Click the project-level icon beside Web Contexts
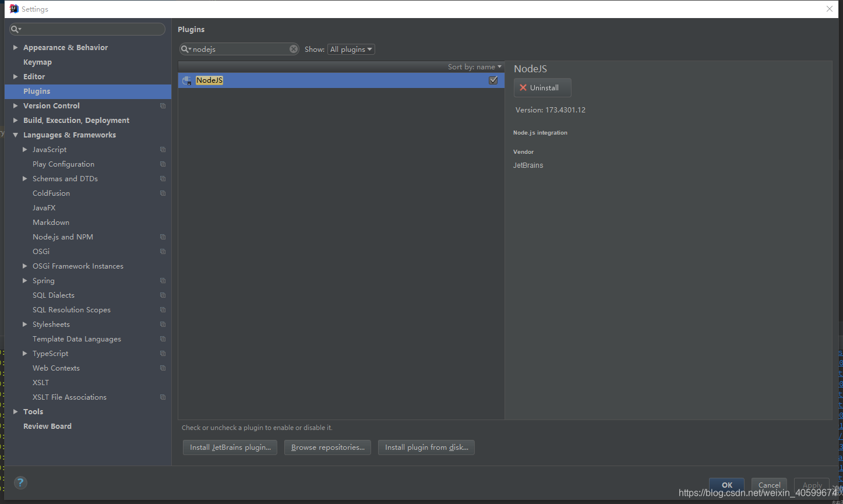Screen dimensions: 843x504 click(x=163, y=368)
